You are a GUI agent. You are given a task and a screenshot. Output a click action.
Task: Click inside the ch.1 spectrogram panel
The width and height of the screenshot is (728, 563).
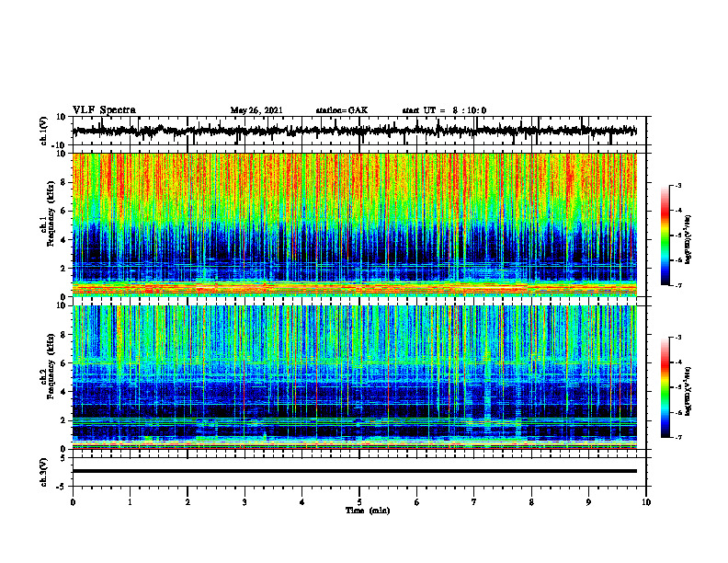355,224
